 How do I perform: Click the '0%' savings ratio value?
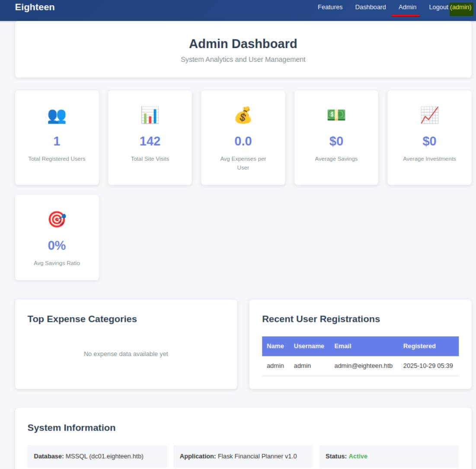click(x=57, y=245)
